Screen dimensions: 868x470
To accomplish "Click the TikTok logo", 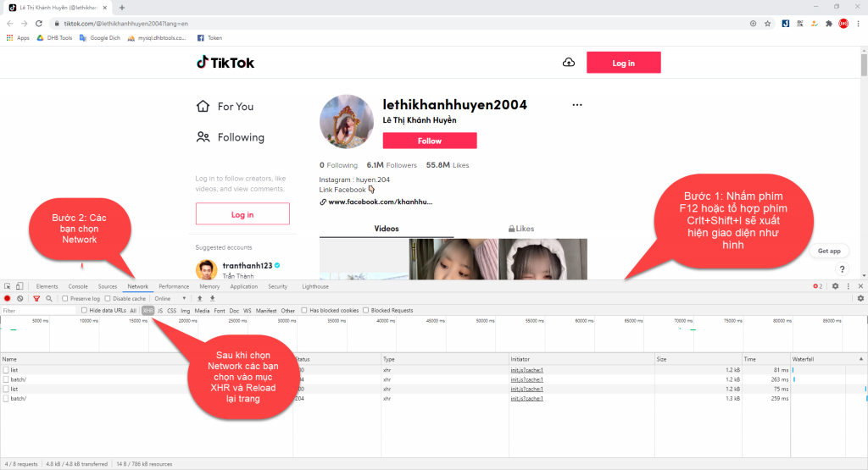I will tap(225, 63).
